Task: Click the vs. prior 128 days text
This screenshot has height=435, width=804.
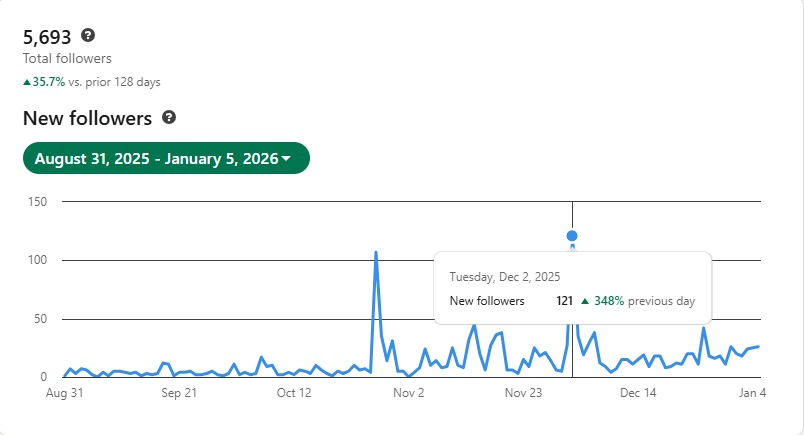Action: 114,82
